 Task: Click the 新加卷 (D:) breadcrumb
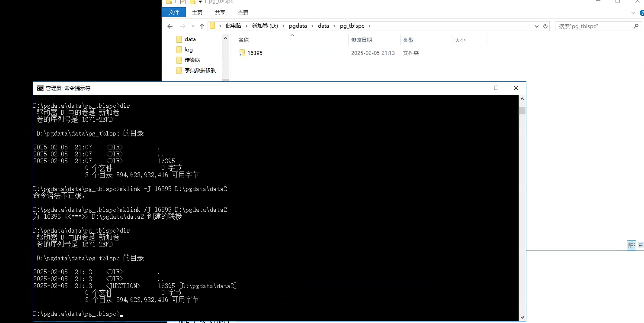264,26
